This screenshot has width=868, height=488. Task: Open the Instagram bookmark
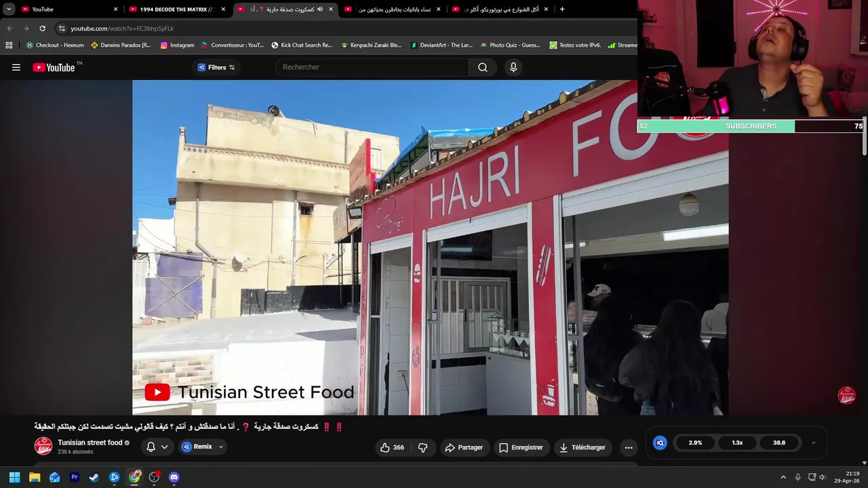pos(177,45)
